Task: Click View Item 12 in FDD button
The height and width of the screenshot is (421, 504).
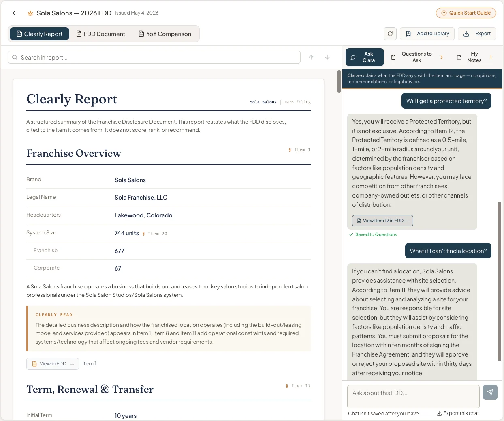Action: coord(382,221)
